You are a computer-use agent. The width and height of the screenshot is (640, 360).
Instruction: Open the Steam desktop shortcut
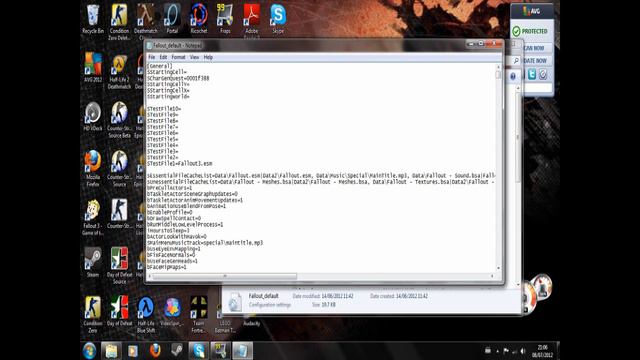(93, 262)
